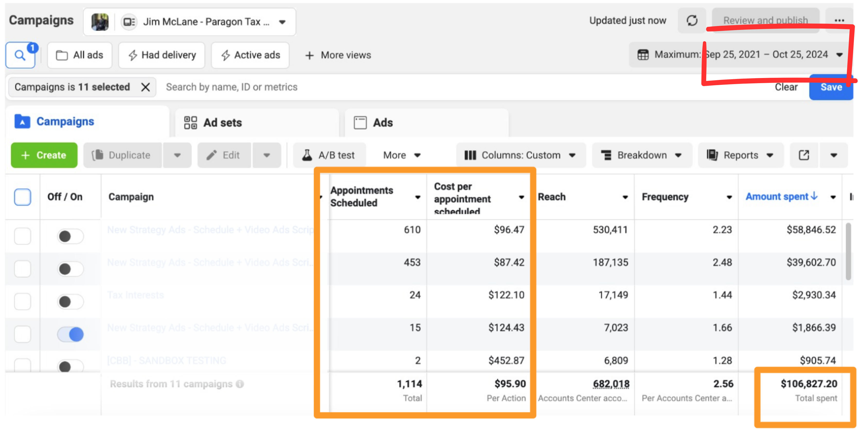Open the Columns: Custom dropdown
The width and height of the screenshot is (868, 436).
(x=521, y=155)
